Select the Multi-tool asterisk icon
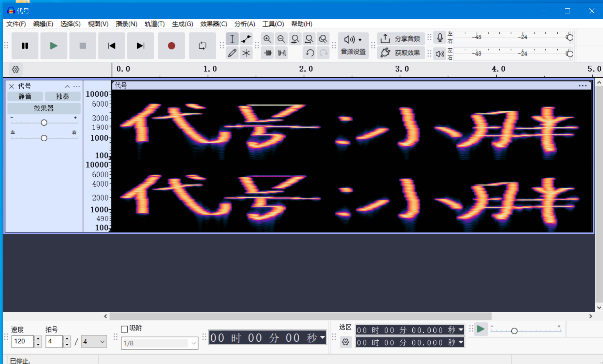The width and height of the screenshot is (603, 364). (x=246, y=53)
